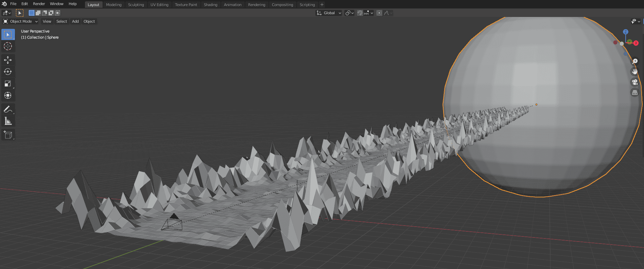Expand the Global transform orientation dropdown
Image resolution: width=644 pixels, height=269 pixels.
(329, 13)
